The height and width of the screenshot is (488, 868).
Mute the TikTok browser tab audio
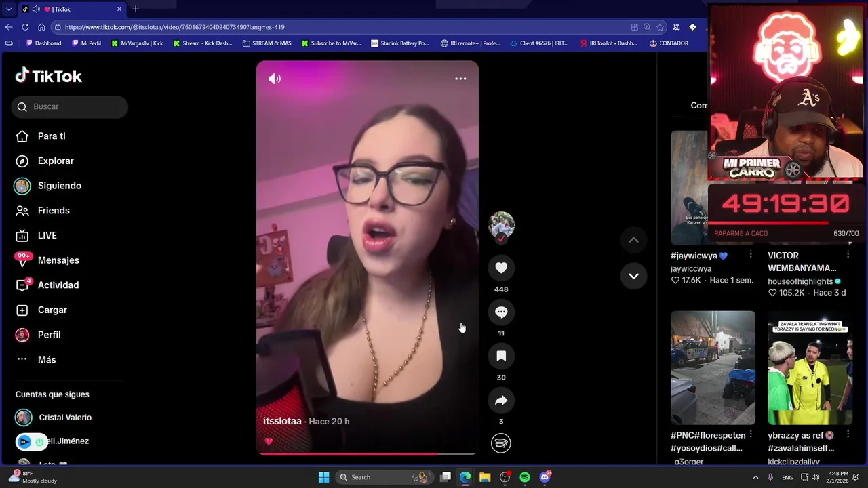pyautogui.click(x=36, y=9)
